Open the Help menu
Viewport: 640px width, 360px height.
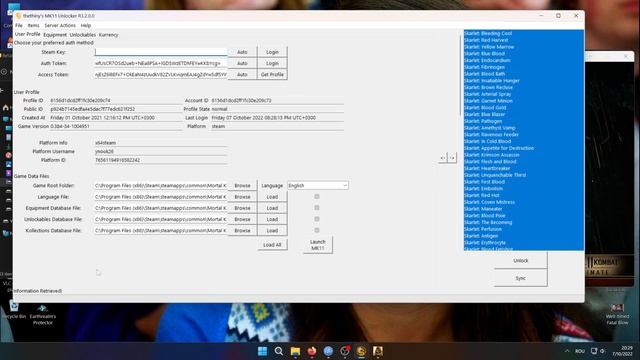point(86,25)
